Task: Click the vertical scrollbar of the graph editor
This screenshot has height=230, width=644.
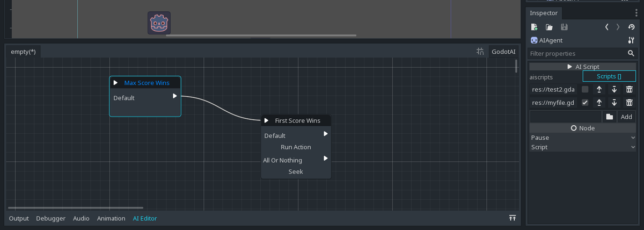Action: (x=516, y=66)
